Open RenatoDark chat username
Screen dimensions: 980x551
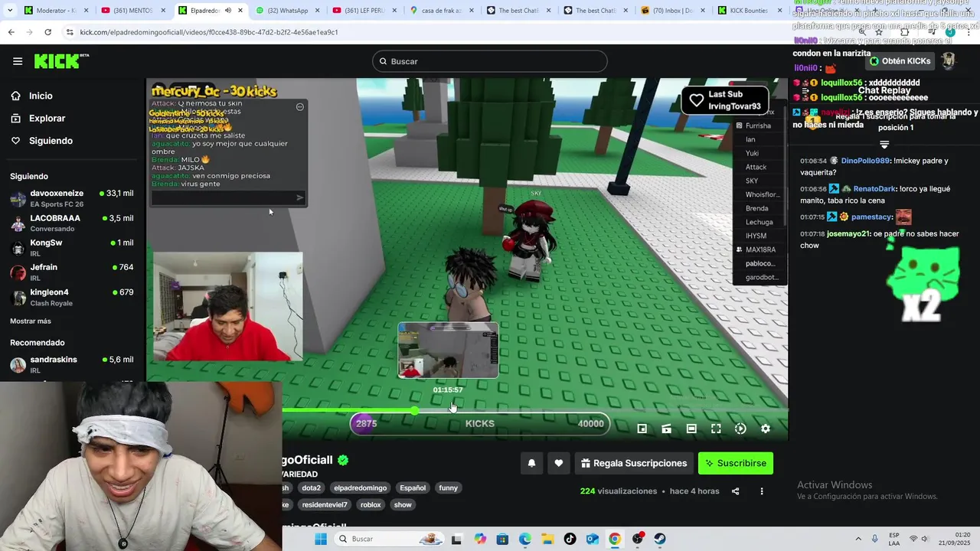tap(874, 188)
